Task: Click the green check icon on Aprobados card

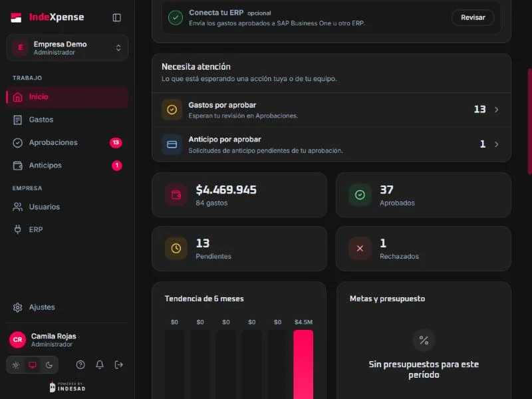Action: click(x=360, y=195)
